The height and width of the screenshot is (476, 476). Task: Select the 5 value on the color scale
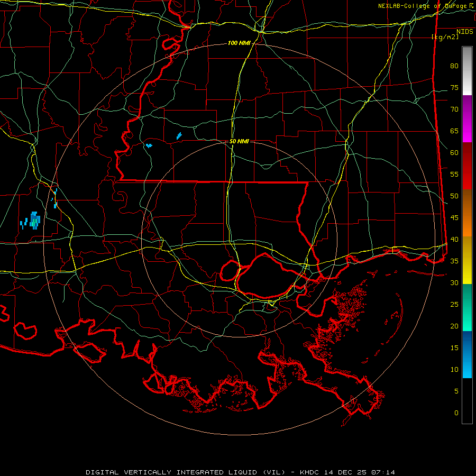pyautogui.click(x=456, y=391)
